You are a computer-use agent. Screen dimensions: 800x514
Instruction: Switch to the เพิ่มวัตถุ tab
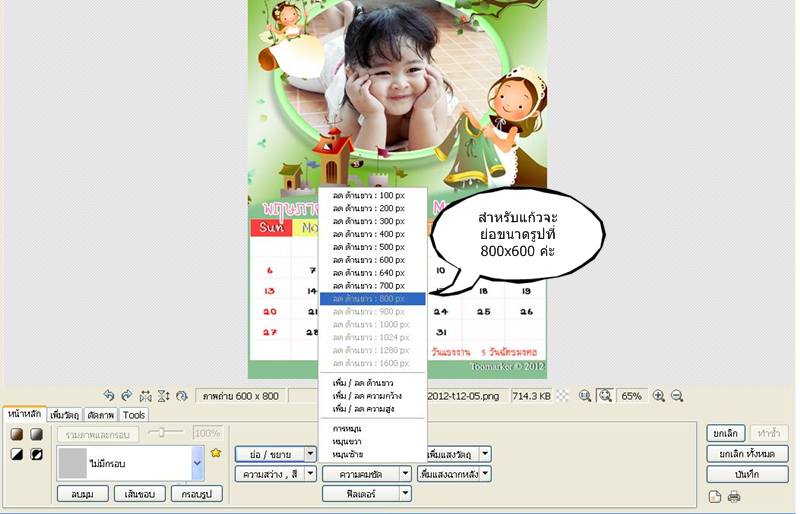65,415
